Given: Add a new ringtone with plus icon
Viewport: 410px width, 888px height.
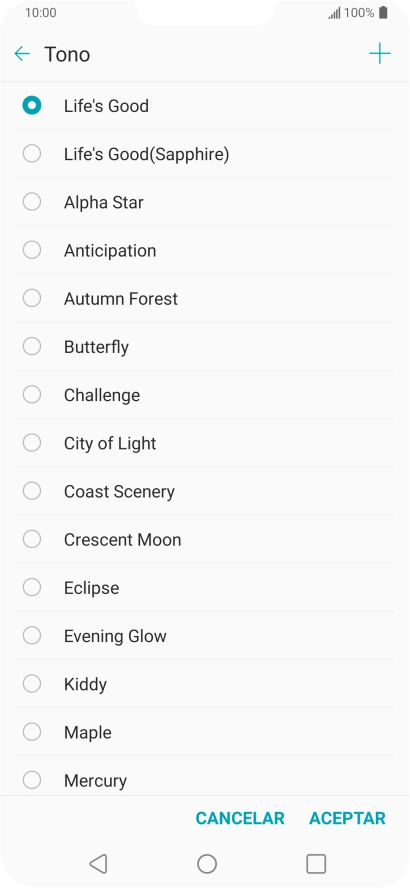Looking at the screenshot, I should (379, 54).
